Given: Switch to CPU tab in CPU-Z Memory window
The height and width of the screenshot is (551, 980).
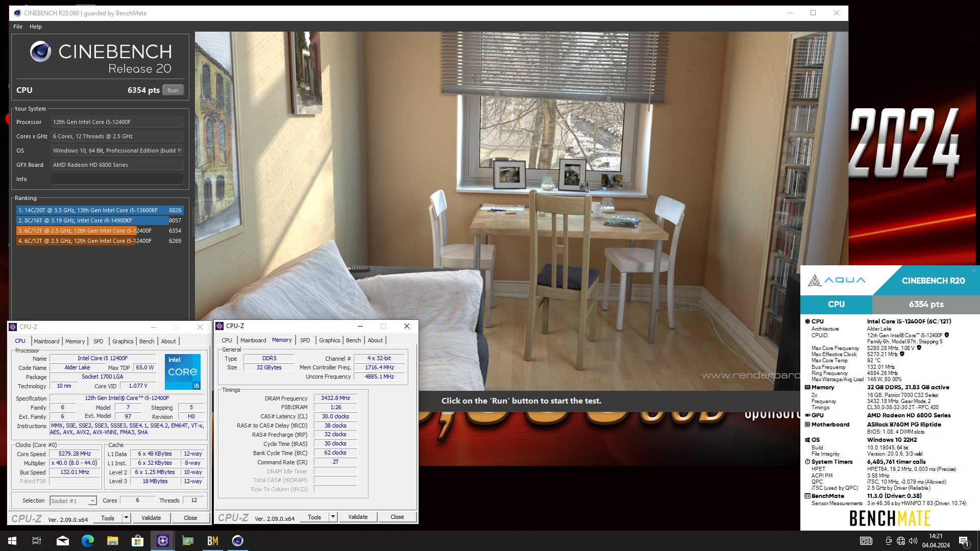Looking at the screenshot, I should (227, 340).
